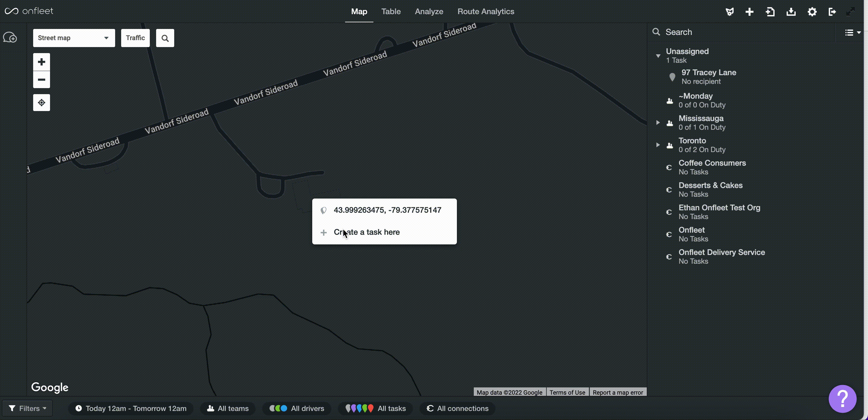Image resolution: width=868 pixels, height=420 pixels.
Task: Open the chat-plus icon in left sidebar
Action: coord(10,37)
